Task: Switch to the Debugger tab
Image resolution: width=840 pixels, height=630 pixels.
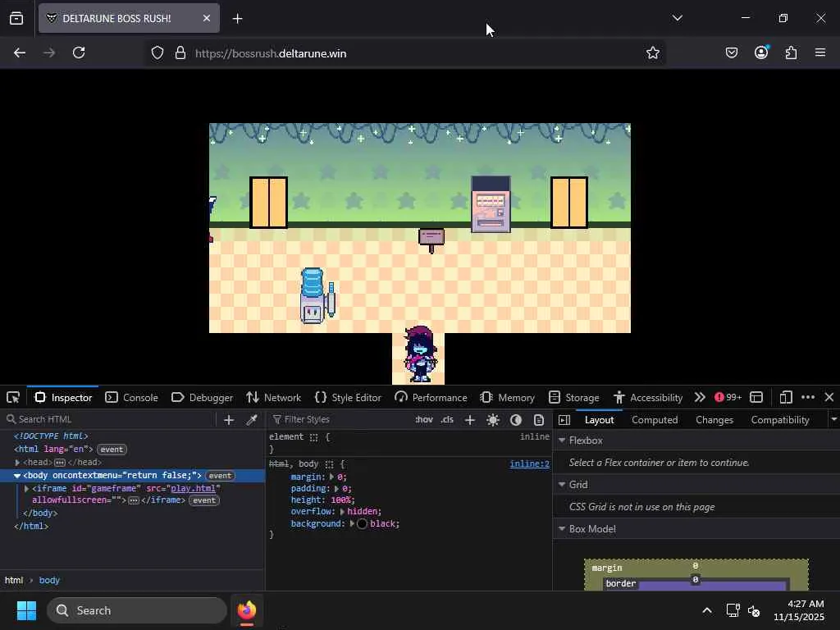Action: (202, 398)
